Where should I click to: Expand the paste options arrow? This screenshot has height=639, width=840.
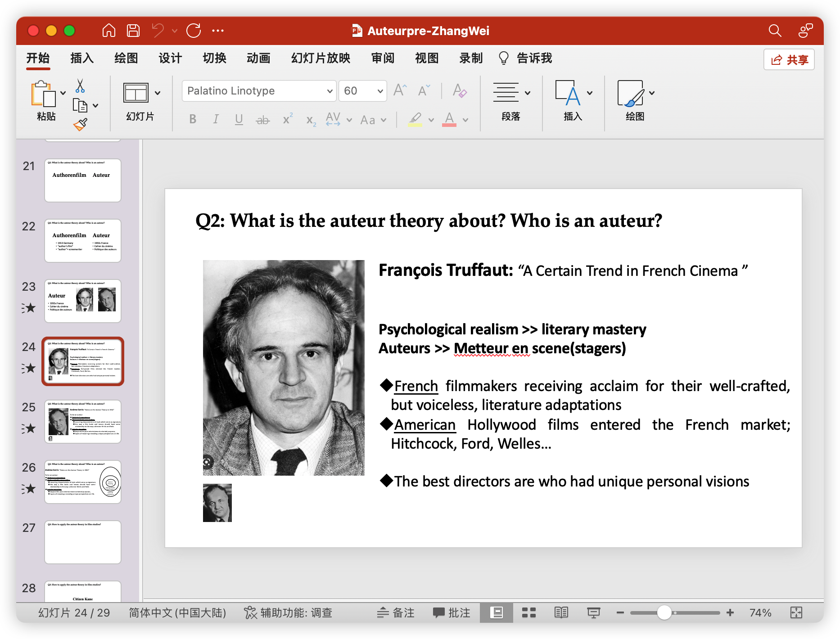click(63, 93)
